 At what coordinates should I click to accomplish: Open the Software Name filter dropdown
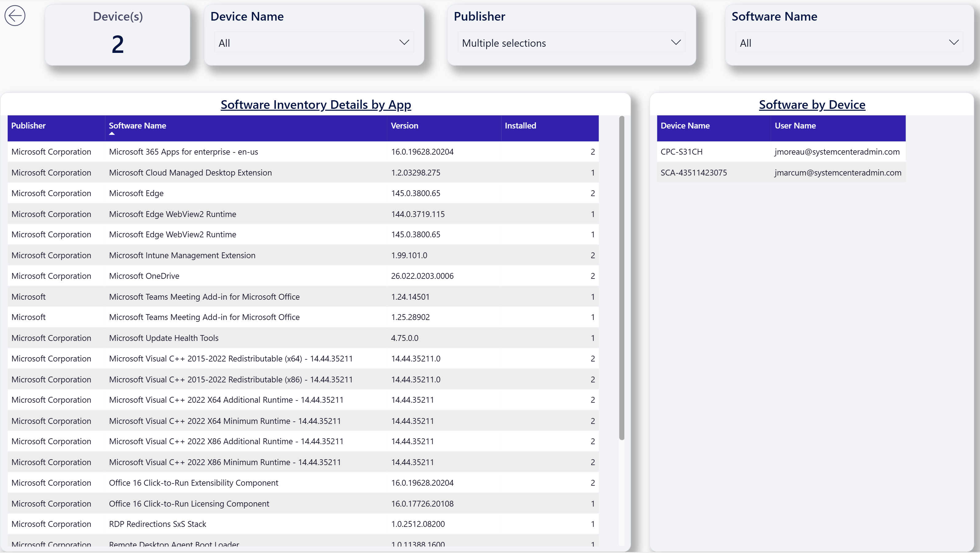pos(849,43)
